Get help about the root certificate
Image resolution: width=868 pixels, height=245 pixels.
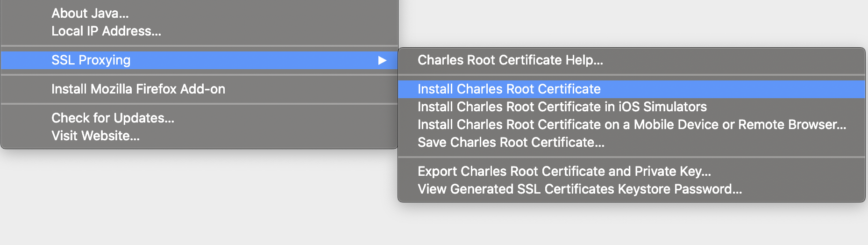pos(510,60)
